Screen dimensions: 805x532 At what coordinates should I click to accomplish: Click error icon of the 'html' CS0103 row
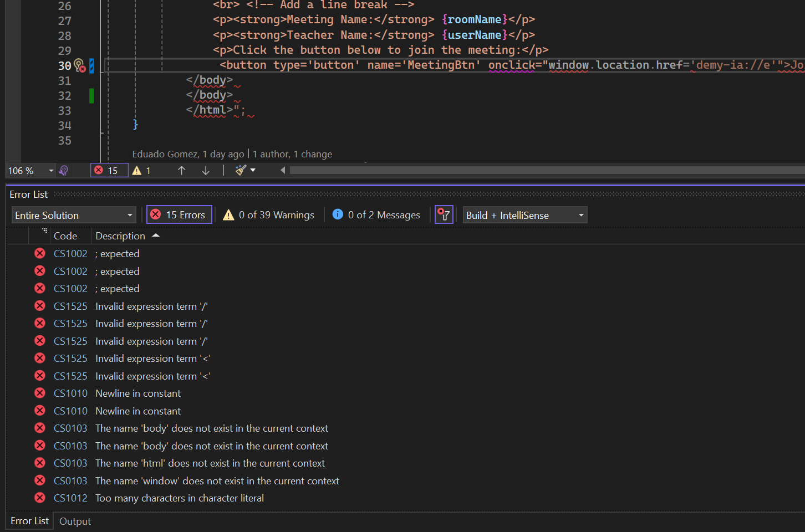[x=40, y=463]
